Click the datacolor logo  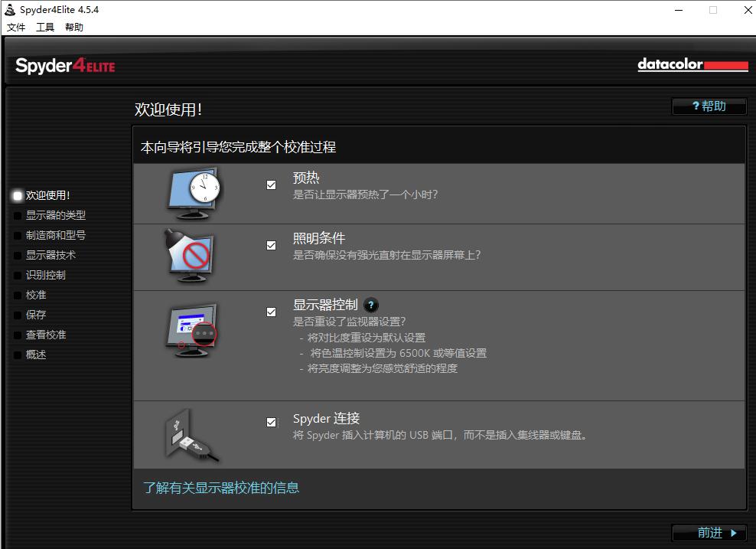pos(692,65)
